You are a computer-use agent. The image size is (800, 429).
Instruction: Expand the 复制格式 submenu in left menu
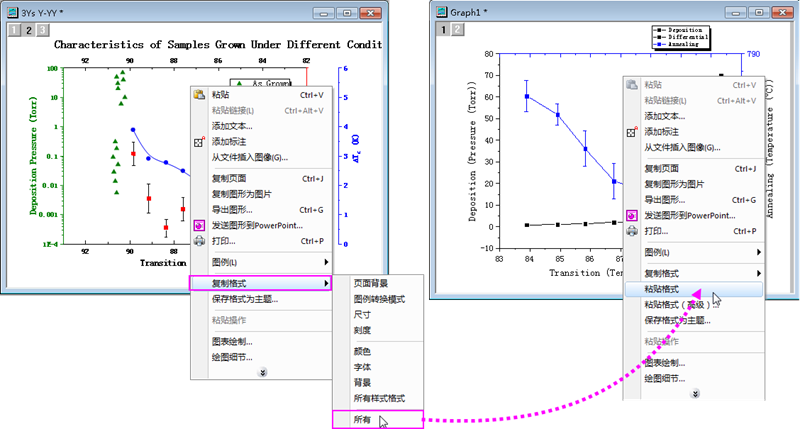260,284
